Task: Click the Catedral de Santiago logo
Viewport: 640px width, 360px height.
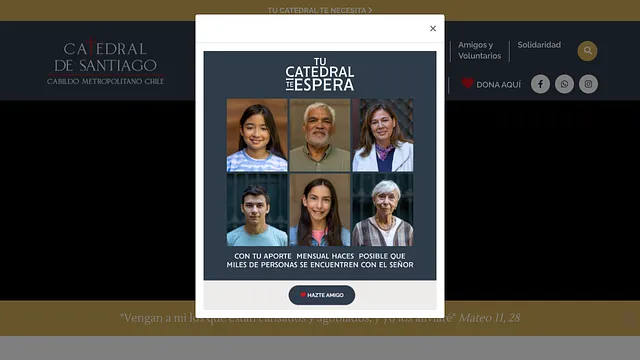Action: pyautogui.click(x=105, y=61)
